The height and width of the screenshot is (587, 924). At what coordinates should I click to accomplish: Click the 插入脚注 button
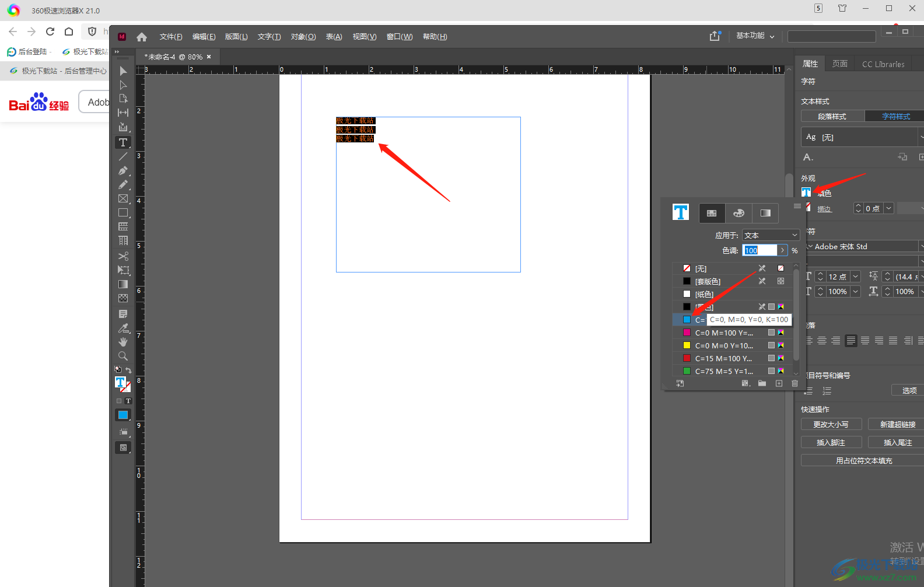831,442
